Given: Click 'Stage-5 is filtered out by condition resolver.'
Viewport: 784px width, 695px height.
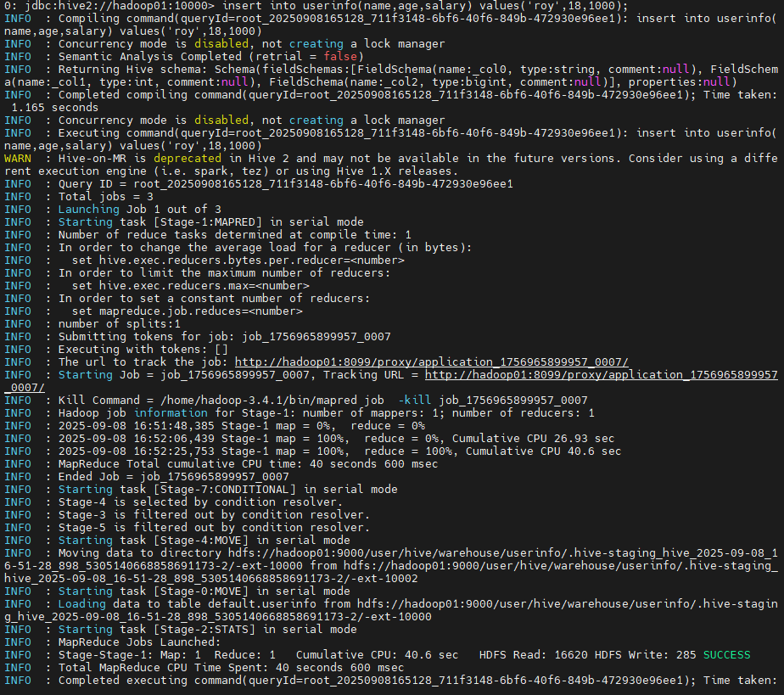Looking at the screenshot, I should (214, 528).
